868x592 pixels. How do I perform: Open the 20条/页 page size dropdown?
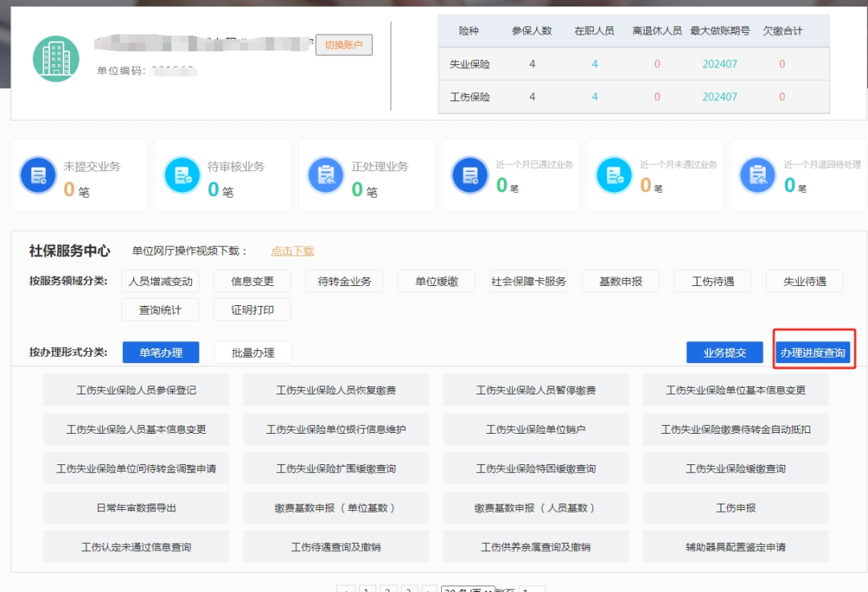click(x=468, y=589)
